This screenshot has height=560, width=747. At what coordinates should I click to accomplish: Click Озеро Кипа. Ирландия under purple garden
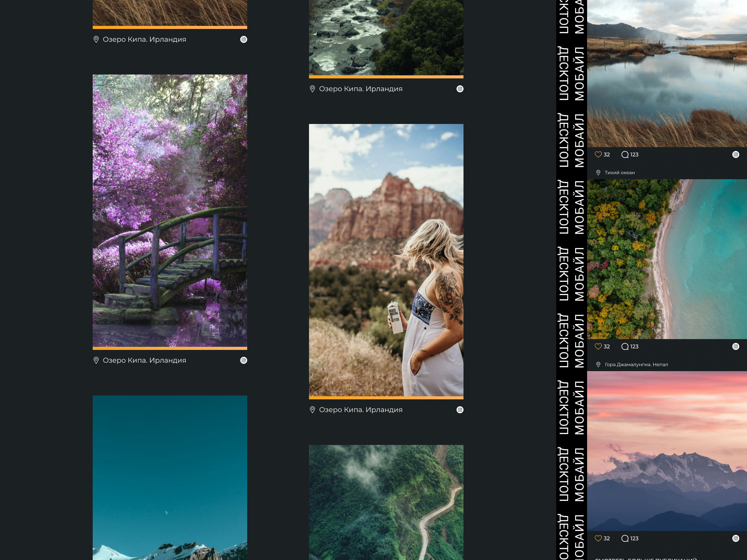click(144, 360)
